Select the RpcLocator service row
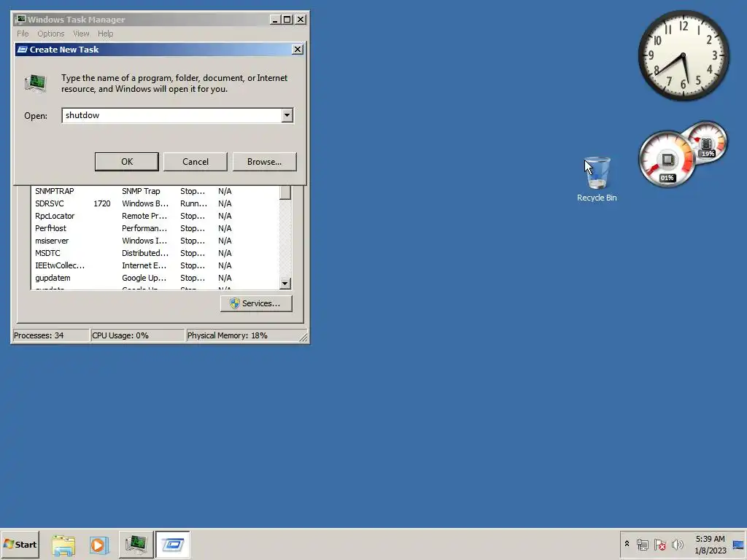The width and height of the screenshot is (747, 560). tap(155, 216)
